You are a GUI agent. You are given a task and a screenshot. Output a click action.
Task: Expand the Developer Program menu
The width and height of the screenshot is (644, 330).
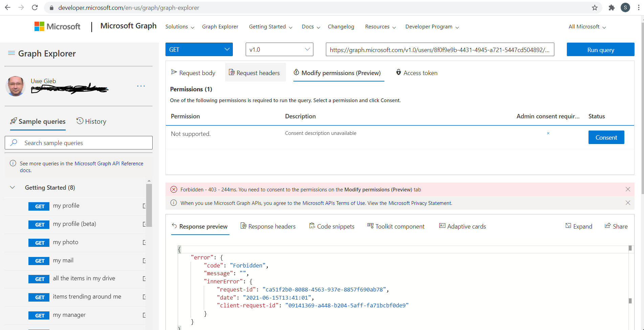tap(432, 27)
